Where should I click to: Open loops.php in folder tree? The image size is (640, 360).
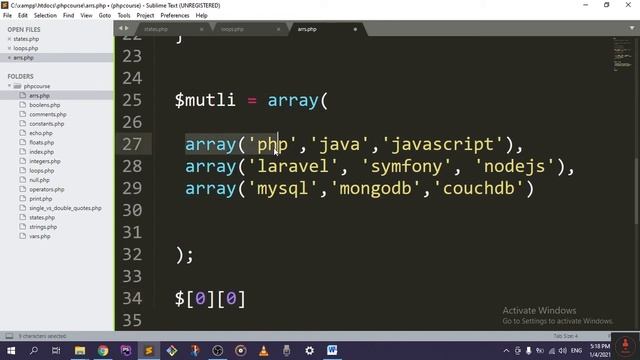[x=42, y=171]
